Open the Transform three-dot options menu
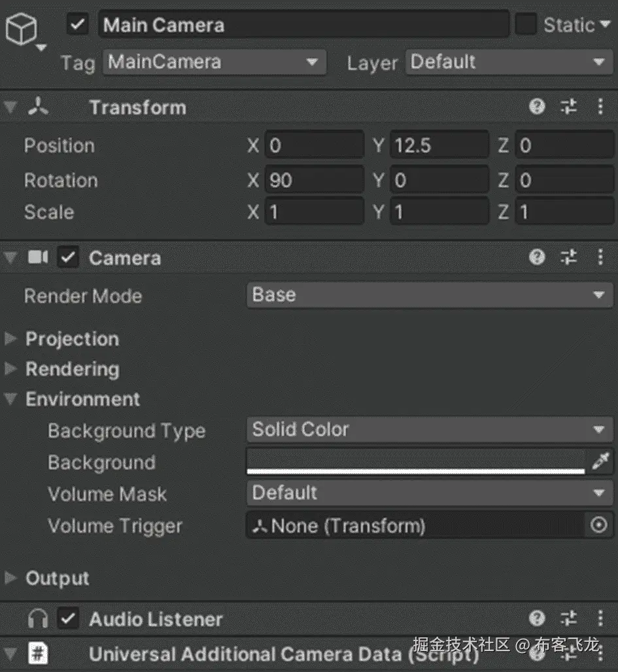The image size is (618, 672). point(600,107)
